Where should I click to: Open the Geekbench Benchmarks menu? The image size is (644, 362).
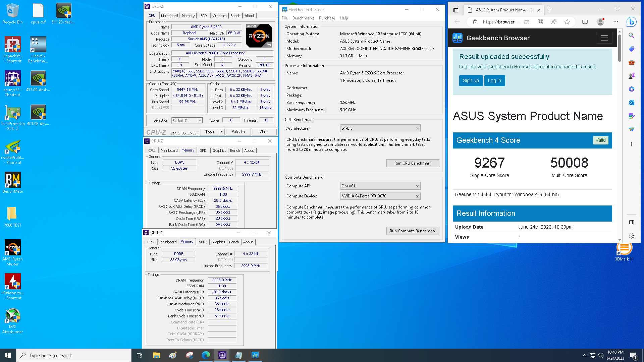point(303,18)
